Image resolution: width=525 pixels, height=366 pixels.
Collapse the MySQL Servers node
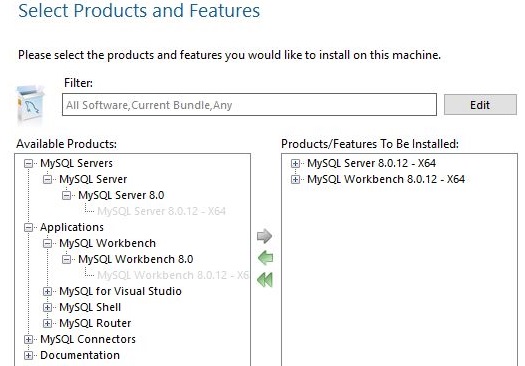coord(28,163)
